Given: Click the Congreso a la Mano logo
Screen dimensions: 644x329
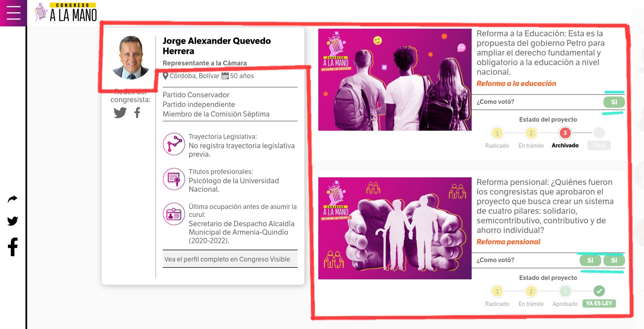Looking at the screenshot, I should point(65,12).
